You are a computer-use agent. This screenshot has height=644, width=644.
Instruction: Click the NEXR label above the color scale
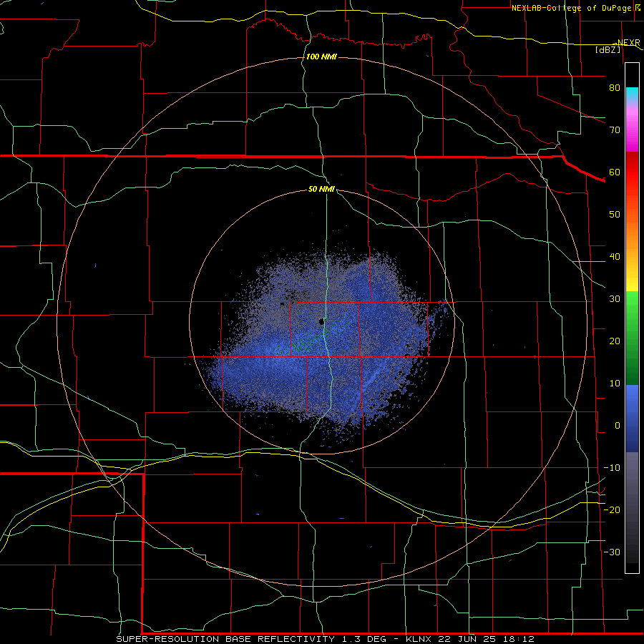pyautogui.click(x=628, y=43)
